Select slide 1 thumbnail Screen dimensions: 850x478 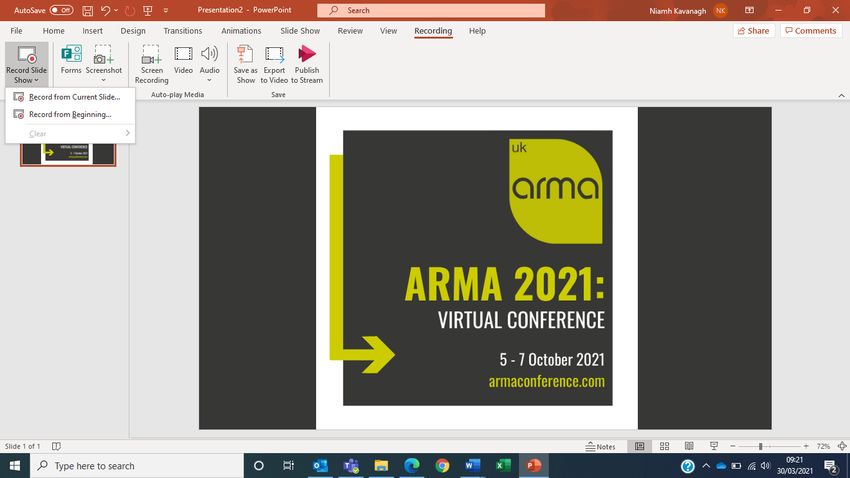(x=68, y=154)
